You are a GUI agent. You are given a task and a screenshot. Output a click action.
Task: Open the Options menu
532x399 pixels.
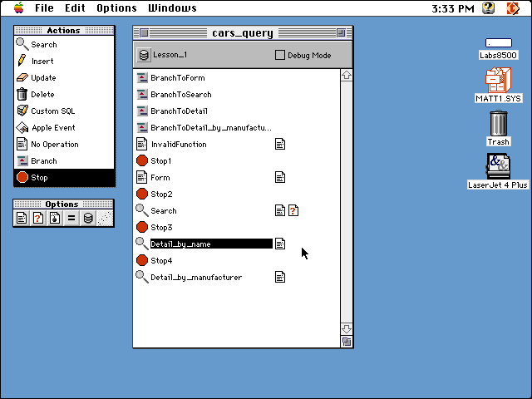click(116, 7)
